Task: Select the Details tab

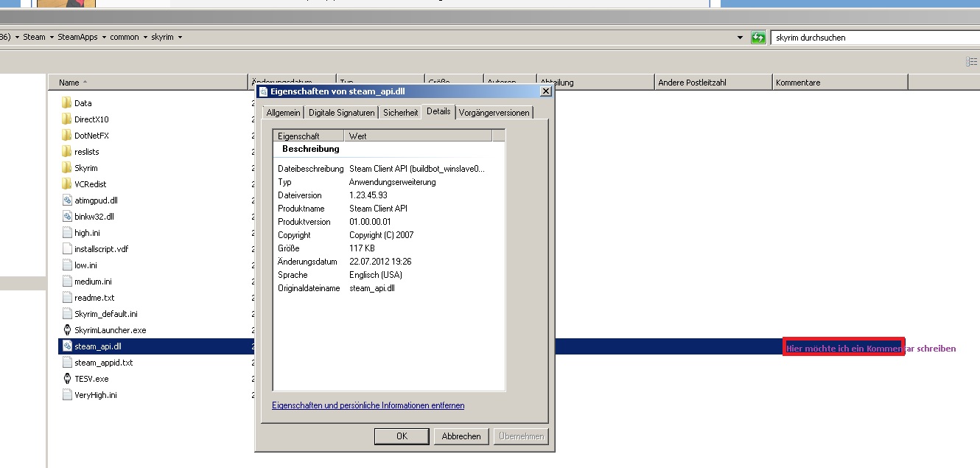Action: (438, 111)
